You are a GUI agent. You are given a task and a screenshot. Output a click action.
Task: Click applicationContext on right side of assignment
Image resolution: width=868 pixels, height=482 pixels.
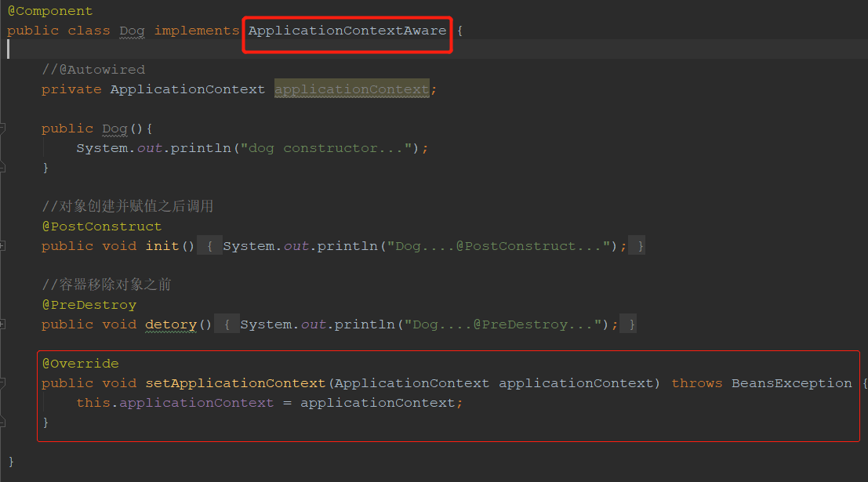click(377, 403)
